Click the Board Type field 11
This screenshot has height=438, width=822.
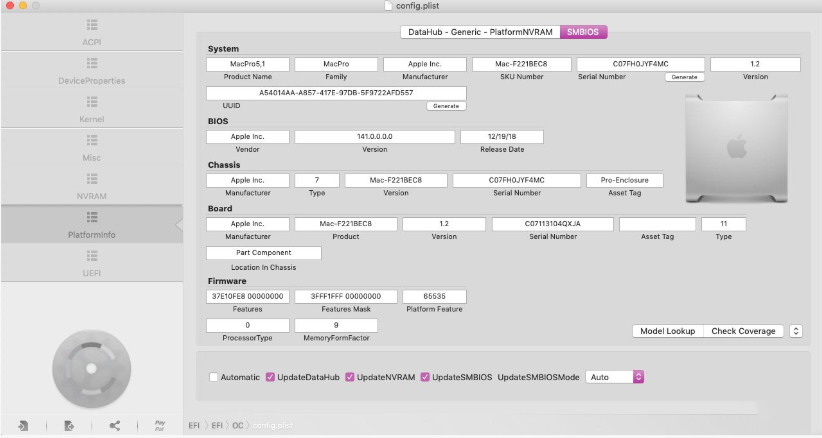click(x=723, y=224)
